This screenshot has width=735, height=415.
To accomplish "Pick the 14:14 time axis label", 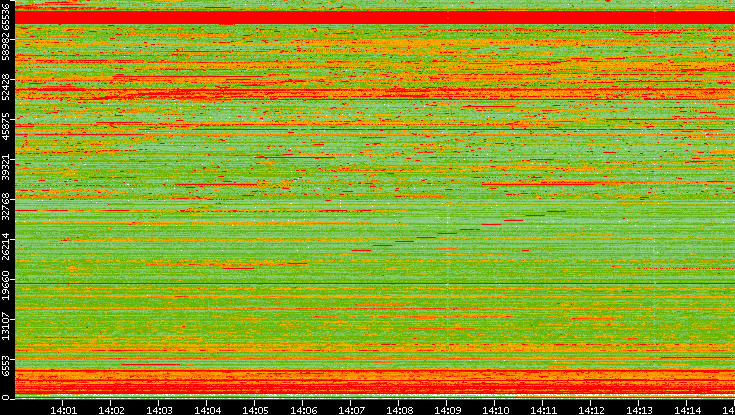I will coord(687,410).
